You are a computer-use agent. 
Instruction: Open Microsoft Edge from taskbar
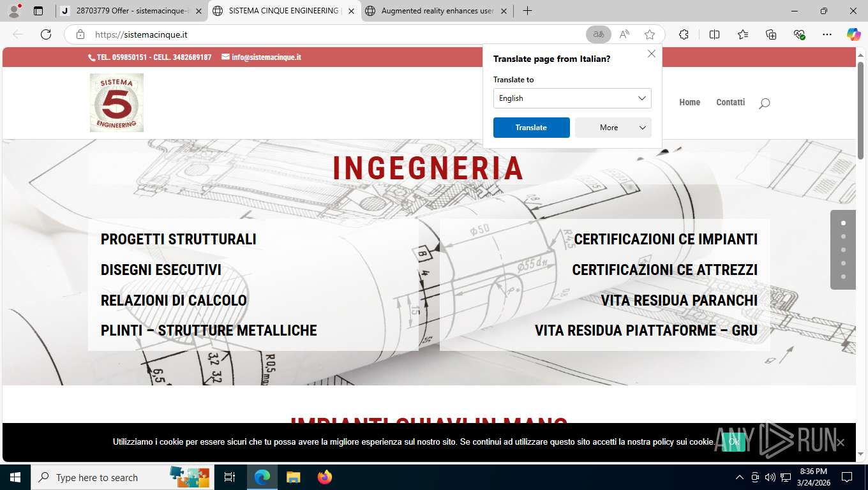[262, 477]
